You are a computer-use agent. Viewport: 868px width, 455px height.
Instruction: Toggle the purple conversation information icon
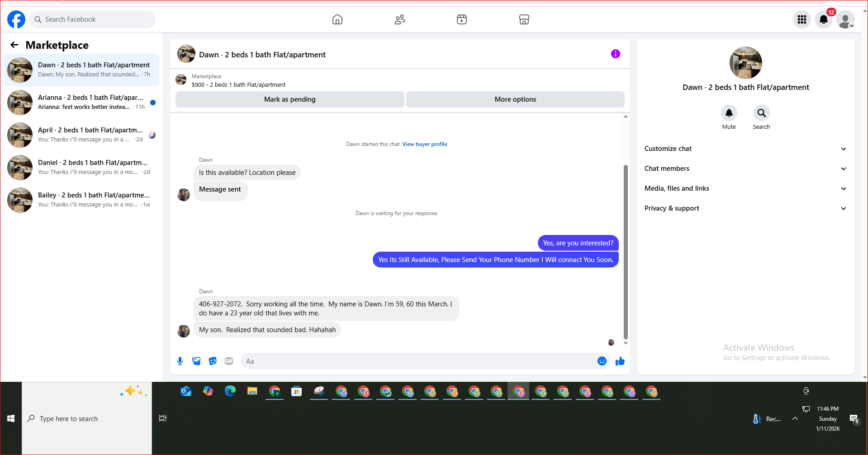coord(616,54)
